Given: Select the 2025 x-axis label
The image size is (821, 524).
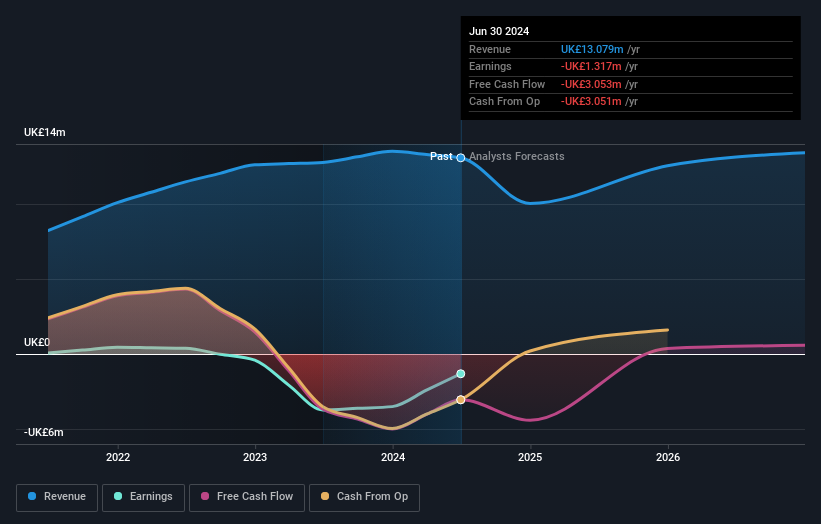Looking at the screenshot, I should (530, 457).
